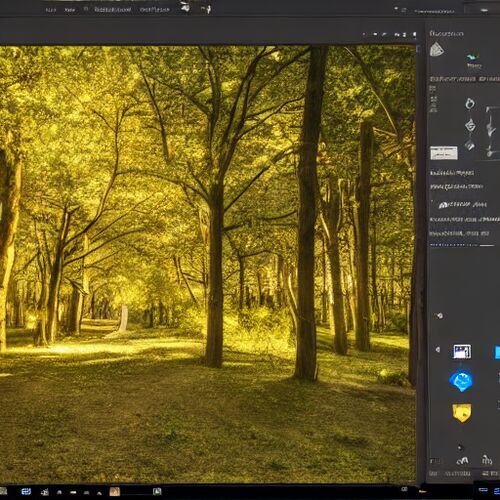Click the dotted blue slider line in right panel
The image size is (500, 500).
click(462, 245)
